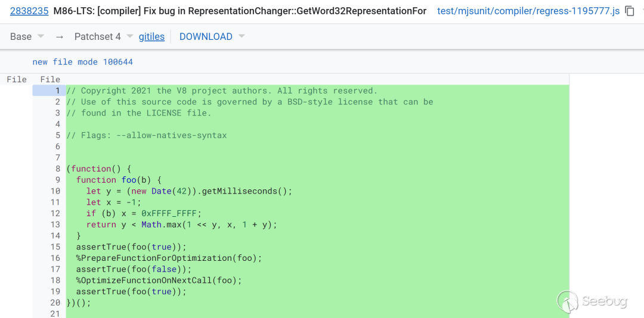The image size is (644, 318).
Task: Select line number 1 in the diff
Action: point(57,91)
